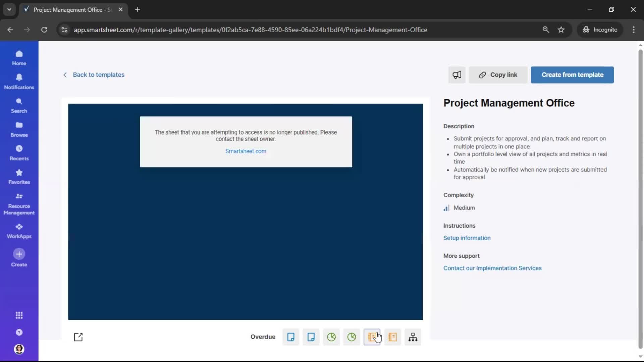Viewport: 644px width, 362px height.
Task: Open the Notifications panel
Action: (19, 81)
